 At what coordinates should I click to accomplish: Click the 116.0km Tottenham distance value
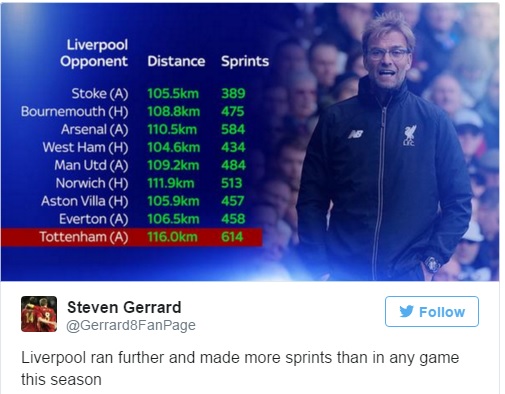pyautogui.click(x=172, y=237)
